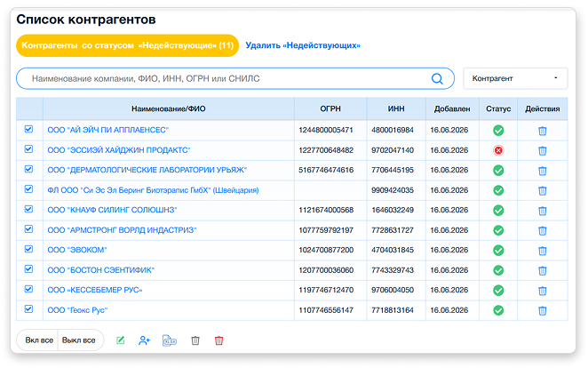This screenshot has width=588, height=368.
Task: Click Удалить «Недействующих» link
Action: coord(303,45)
